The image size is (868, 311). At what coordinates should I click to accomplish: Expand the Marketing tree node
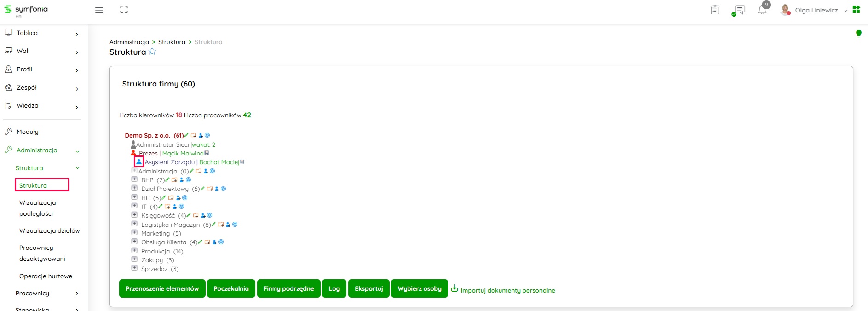134,233
